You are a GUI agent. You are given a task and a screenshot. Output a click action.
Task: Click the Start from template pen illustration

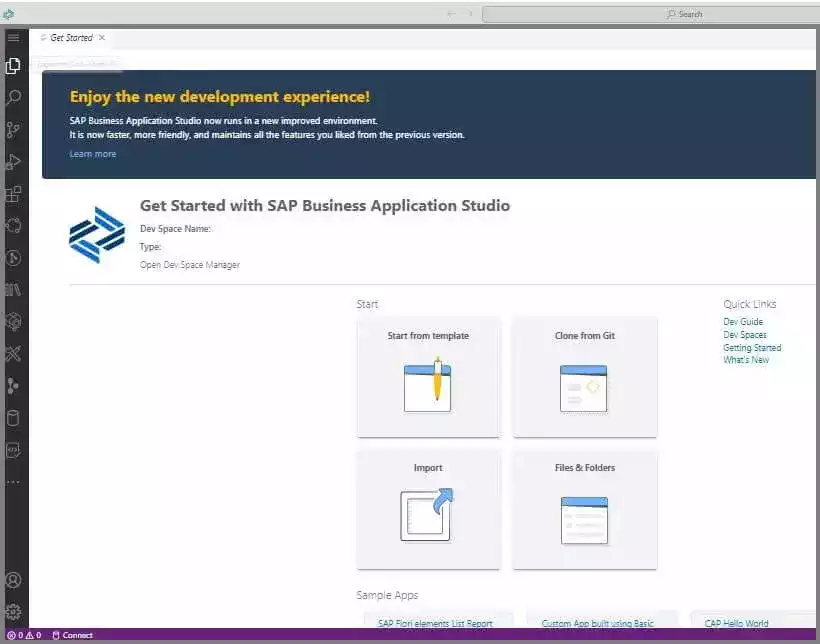[428, 386]
